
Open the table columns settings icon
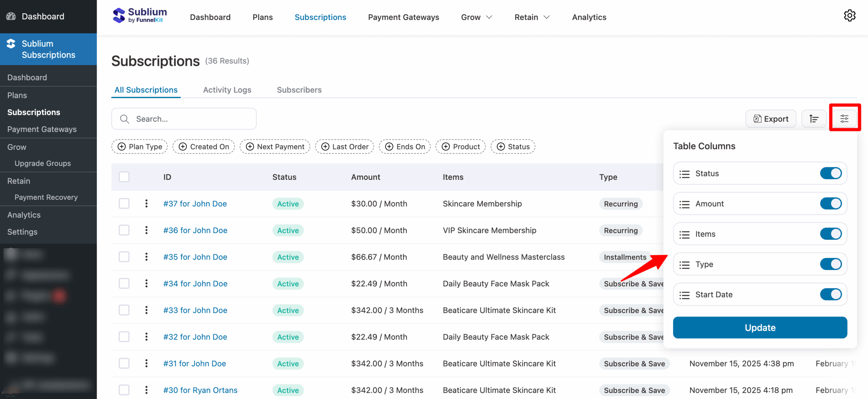coord(845,118)
